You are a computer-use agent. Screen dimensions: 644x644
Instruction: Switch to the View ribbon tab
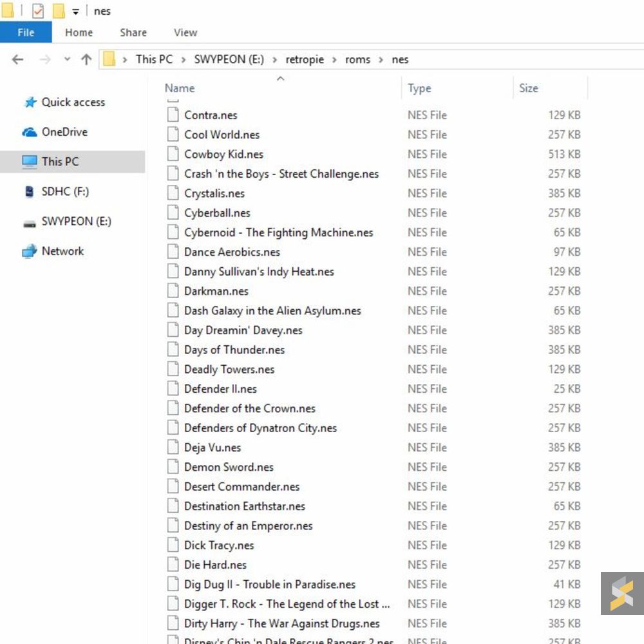click(185, 32)
